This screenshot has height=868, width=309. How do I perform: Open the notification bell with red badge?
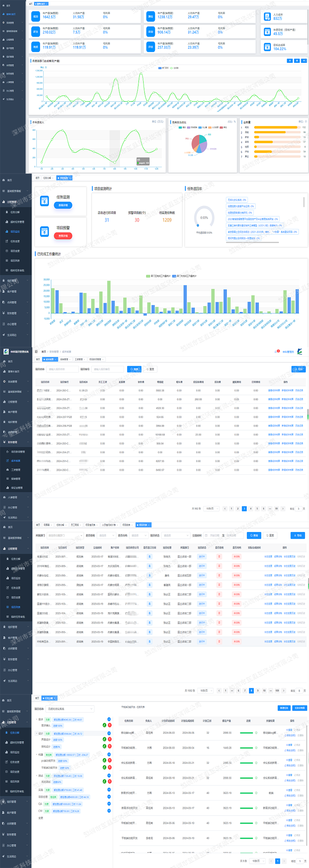(277, 351)
